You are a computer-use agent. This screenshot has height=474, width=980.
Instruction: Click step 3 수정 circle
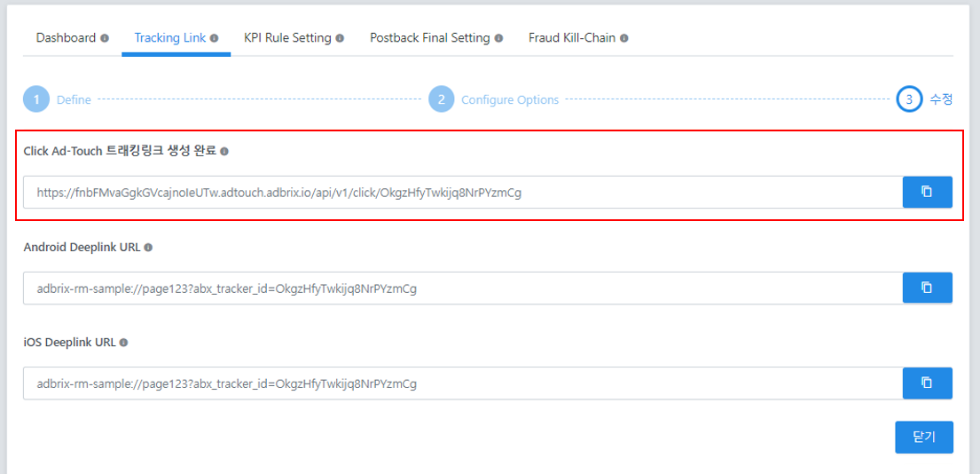909,99
